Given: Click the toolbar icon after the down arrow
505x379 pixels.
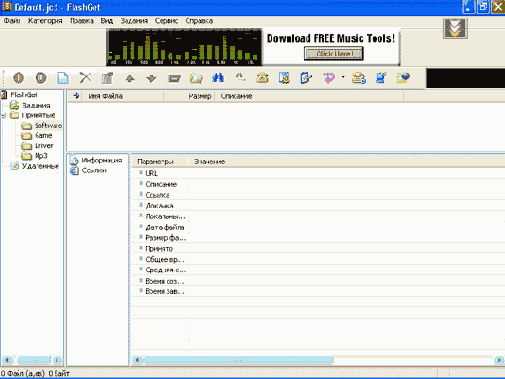Looking at the screenshot, I should coord(174,79).
